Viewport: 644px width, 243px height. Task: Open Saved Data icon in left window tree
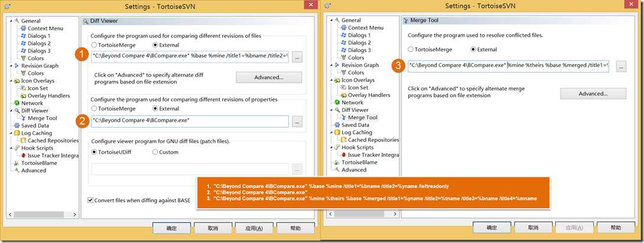click(17, 125)
